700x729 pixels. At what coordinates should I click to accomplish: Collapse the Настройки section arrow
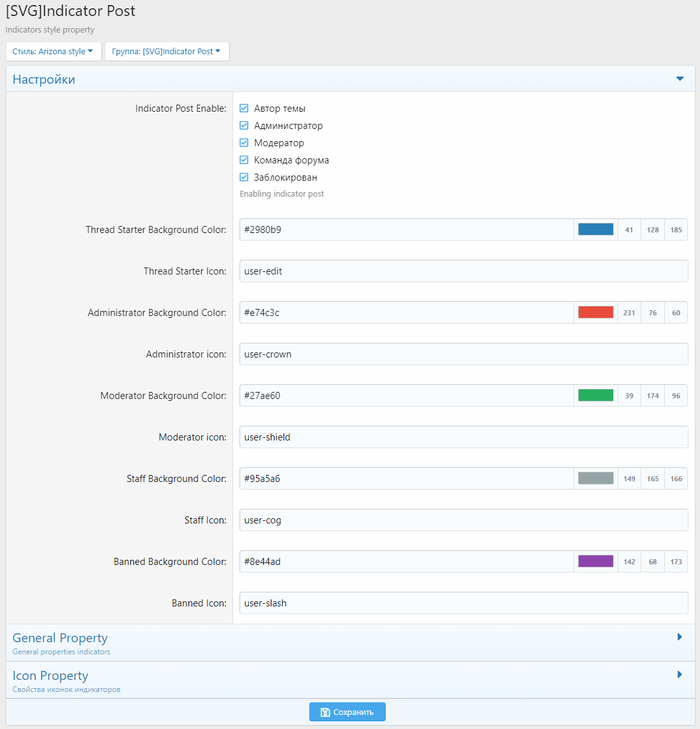(680, 79)
